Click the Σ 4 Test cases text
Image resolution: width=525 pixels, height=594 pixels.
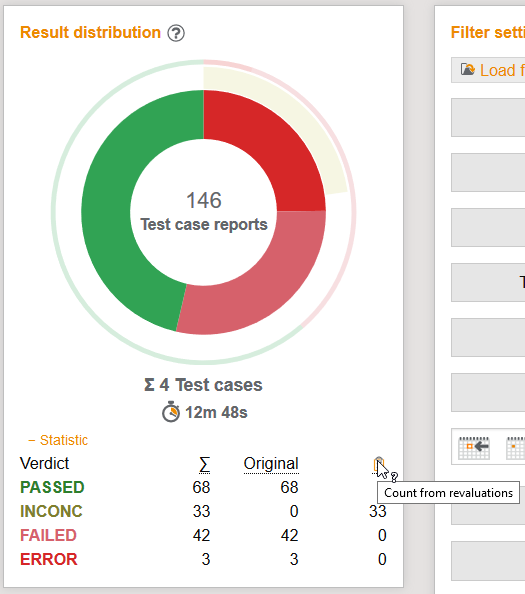[x=203, y=385]
